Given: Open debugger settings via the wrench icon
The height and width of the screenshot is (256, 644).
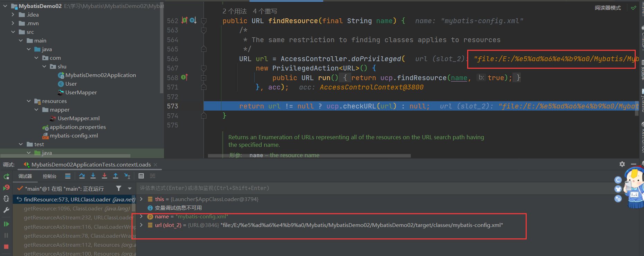Looking at the screenshot, I should click(x=6, y=210).
